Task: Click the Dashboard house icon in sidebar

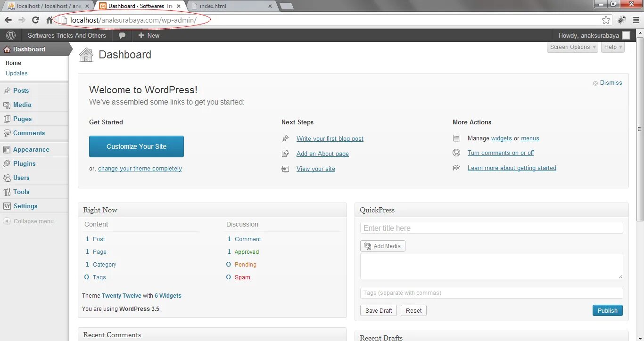Action: (7, 49)
